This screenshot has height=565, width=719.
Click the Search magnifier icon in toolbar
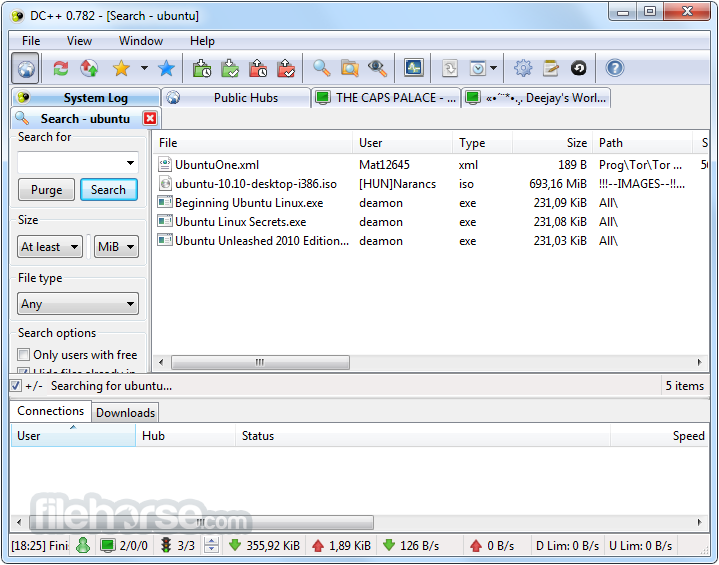(x=321, y=68)
